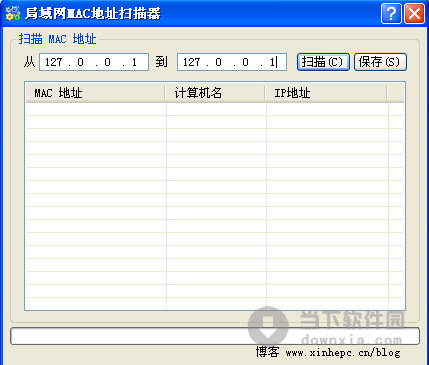This screenshot has width=429, height=365.
Task: Click the title bar help question mark button
Action: [x=391, y=14]
